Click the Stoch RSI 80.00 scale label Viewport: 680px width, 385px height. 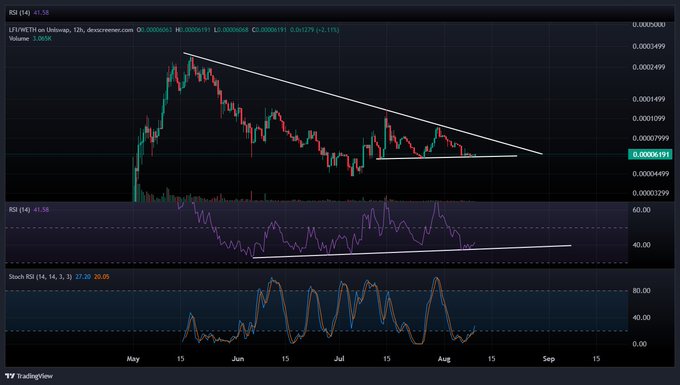click(641, 290)
